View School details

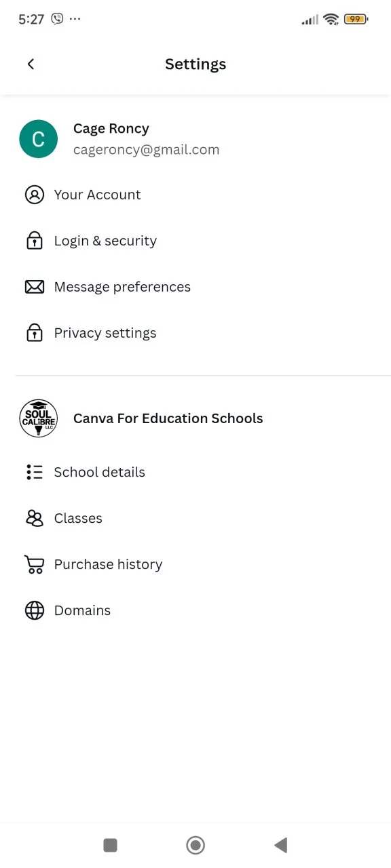(x=195, y=472)
